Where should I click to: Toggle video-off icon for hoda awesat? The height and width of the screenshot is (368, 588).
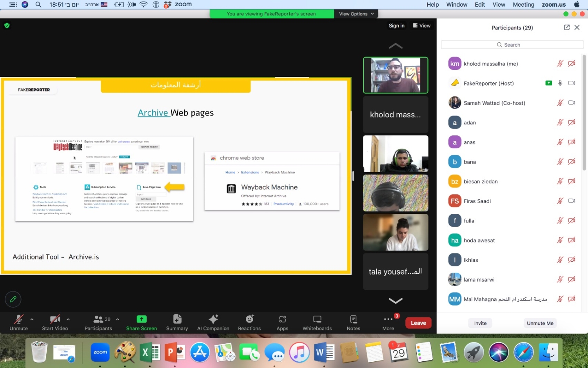click(x=572, y=240)
